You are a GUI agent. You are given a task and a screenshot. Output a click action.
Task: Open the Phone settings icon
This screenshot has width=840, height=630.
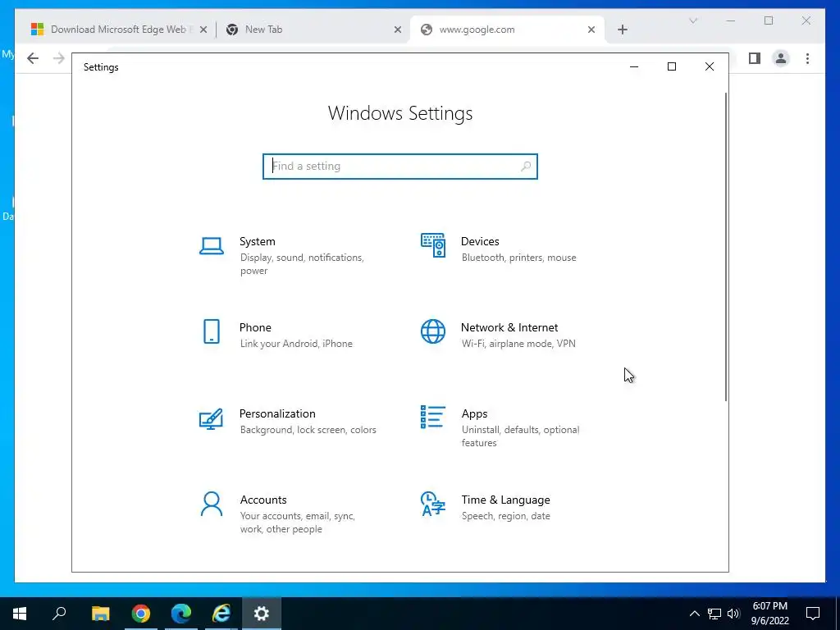212,331
